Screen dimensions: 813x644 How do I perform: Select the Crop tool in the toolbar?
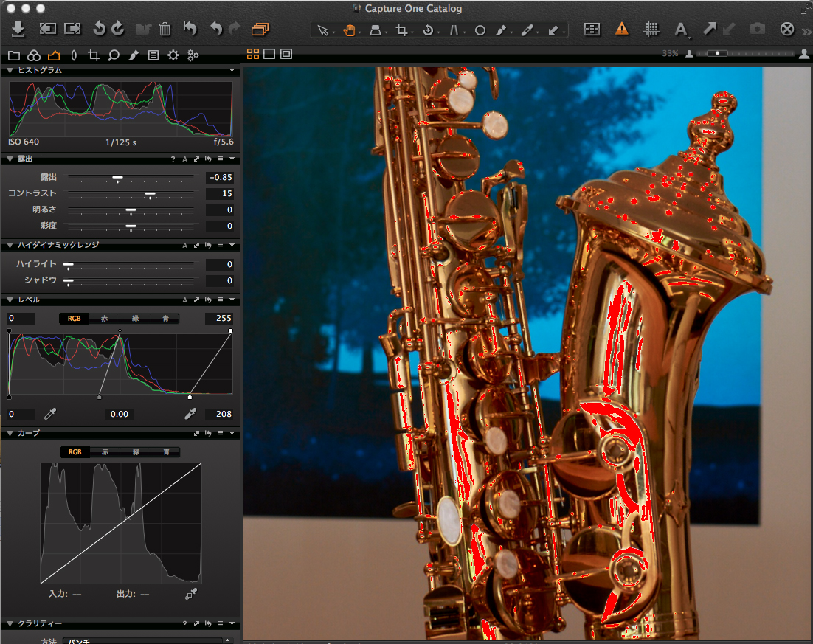pyautogui.click(x=401, y=30)
